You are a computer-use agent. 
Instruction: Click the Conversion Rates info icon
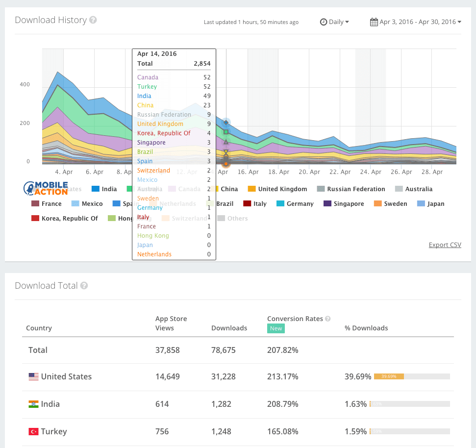click(x=327, y=319)
